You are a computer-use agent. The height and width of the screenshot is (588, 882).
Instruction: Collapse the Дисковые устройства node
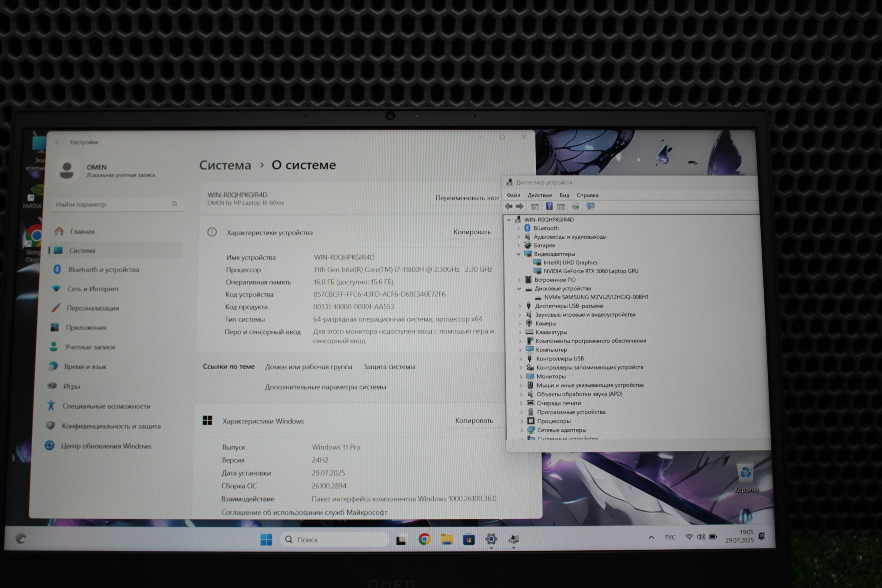[519, 288]
